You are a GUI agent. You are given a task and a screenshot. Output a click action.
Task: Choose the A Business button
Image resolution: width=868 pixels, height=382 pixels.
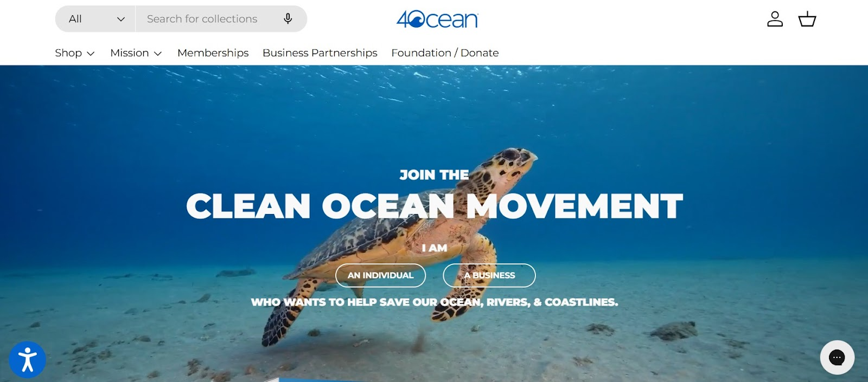(x=489, y=275)
